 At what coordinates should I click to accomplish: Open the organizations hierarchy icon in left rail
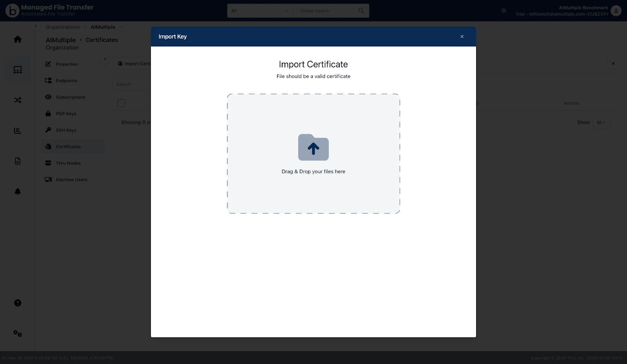[x=18, y=70]
